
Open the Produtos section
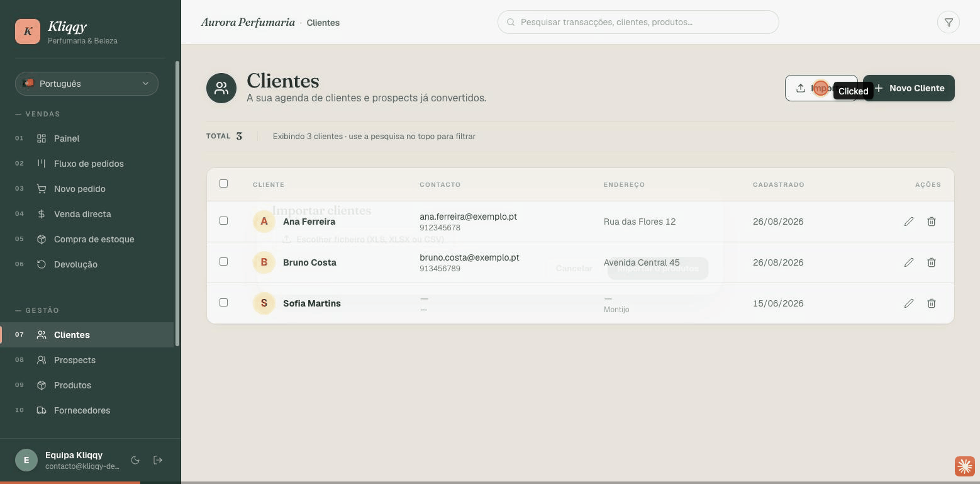tap(87, 385)
